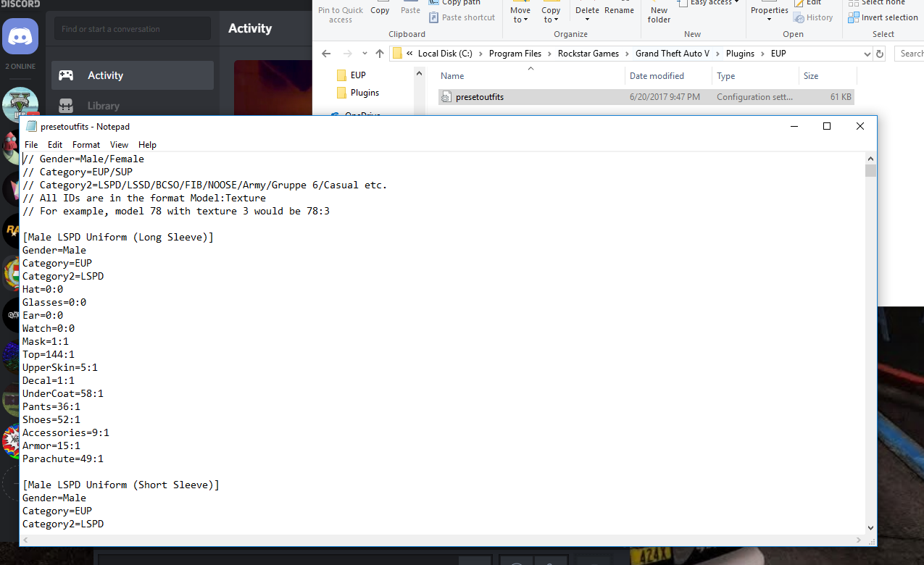Click '[Male LSPD Uniform (Long Sleeve)]' header text
924x565 pixels.
pyautogui.click(x=118, y=238)
